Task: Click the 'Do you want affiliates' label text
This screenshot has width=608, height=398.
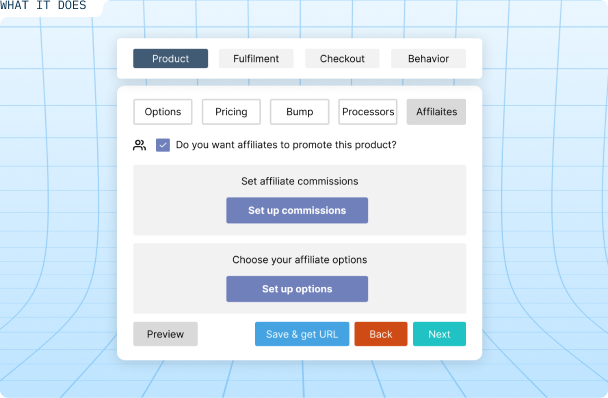Action: click(x=286, y=145)
